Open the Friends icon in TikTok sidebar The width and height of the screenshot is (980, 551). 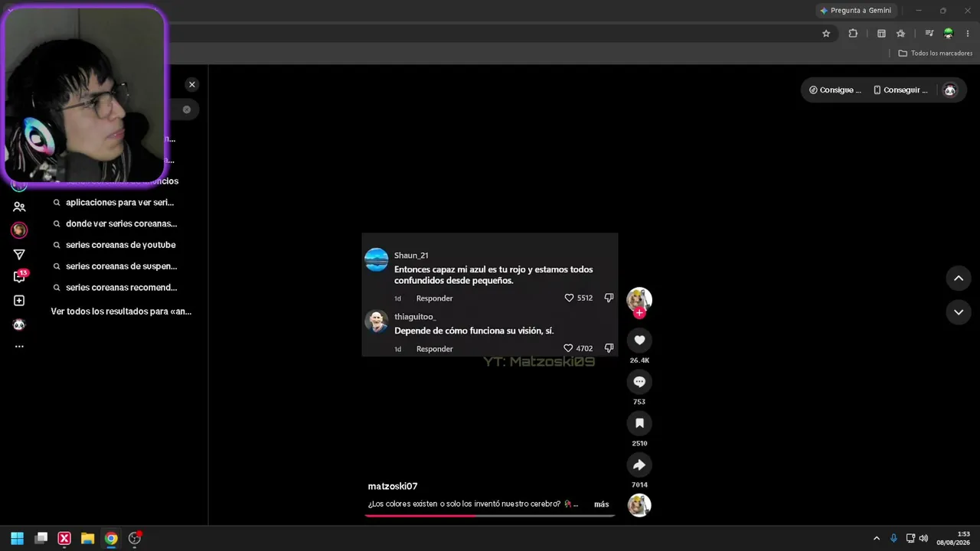click(19, 207)
